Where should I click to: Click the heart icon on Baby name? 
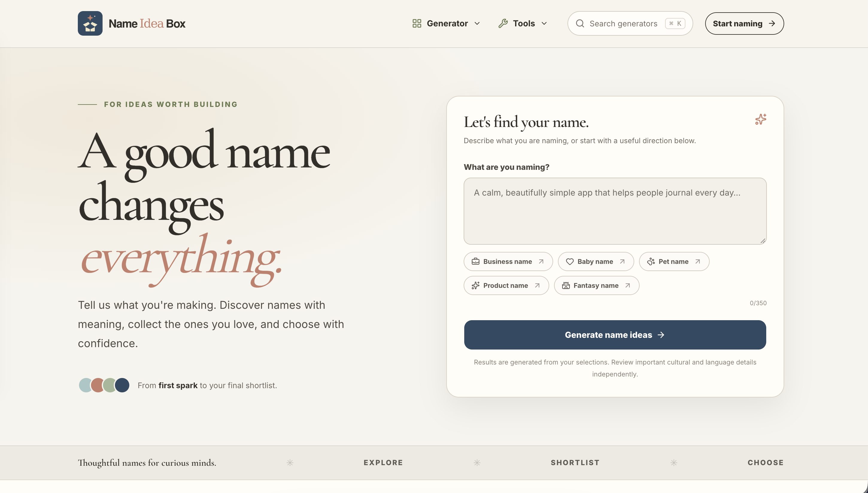[x=570, y=261]
